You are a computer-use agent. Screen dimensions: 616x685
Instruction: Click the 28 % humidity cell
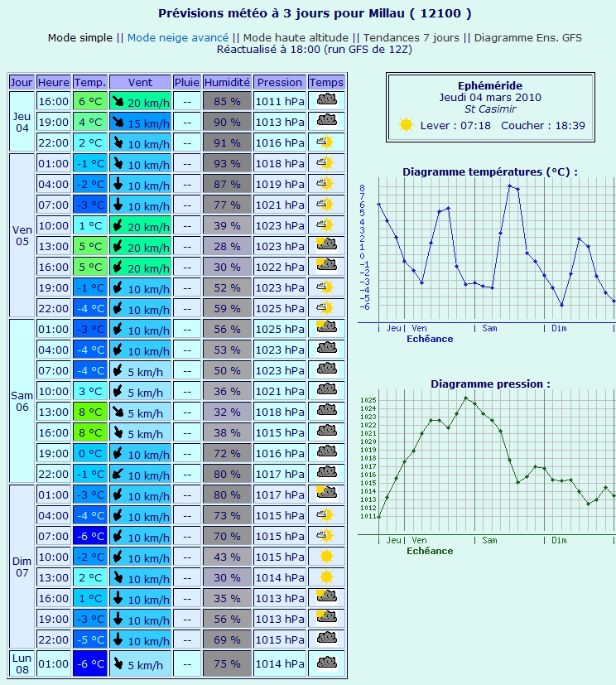click(x=227, y=246)
